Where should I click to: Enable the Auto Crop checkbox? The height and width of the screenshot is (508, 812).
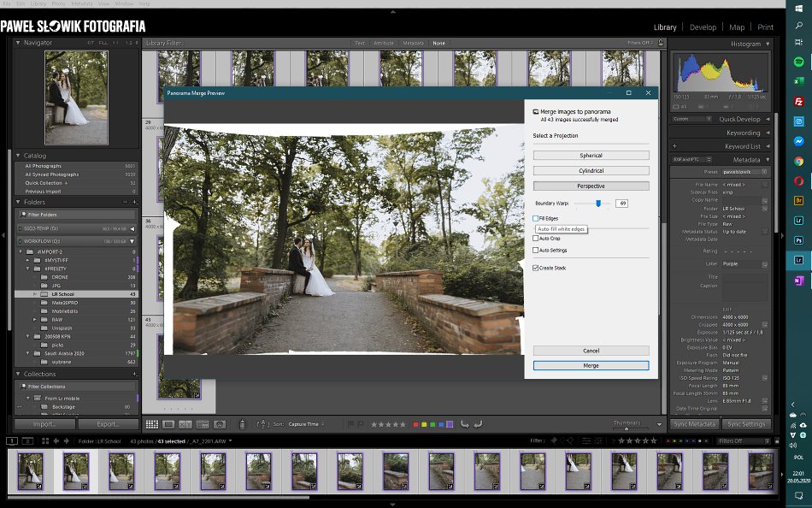point(535,239)
